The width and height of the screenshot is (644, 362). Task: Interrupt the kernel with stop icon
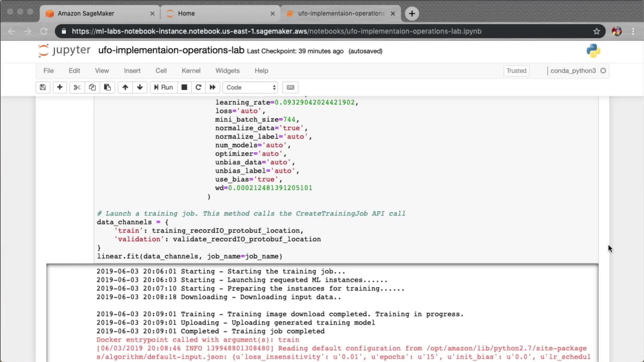tap(184, 87)
